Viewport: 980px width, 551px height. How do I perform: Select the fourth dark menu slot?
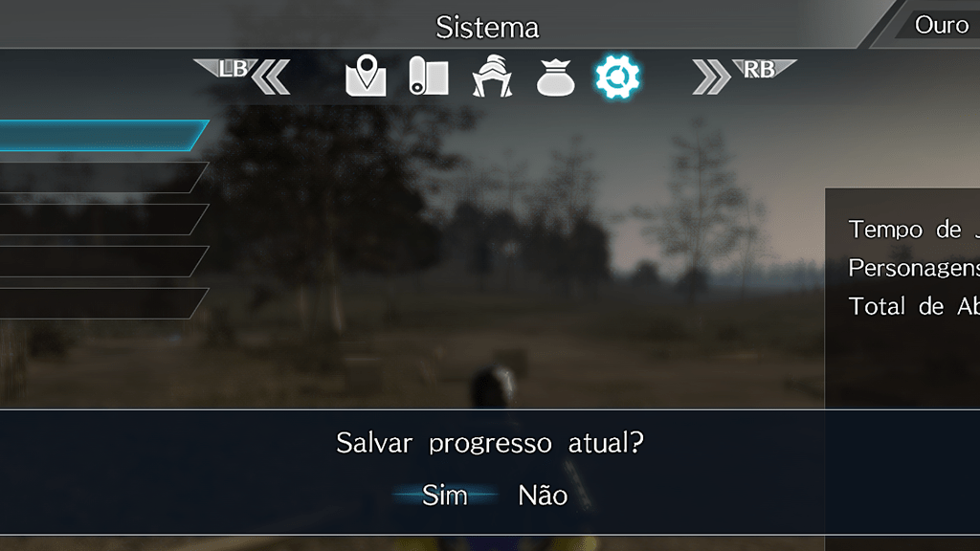pyautogui.click(x=103, y=261)
